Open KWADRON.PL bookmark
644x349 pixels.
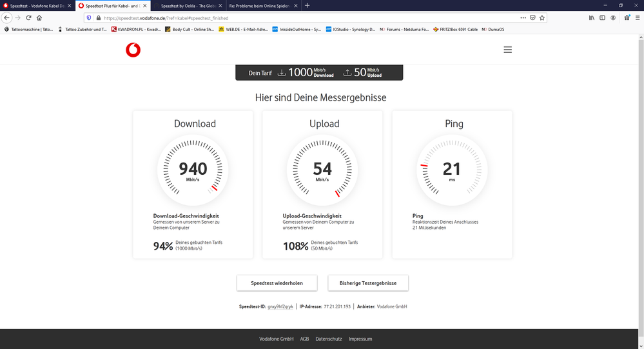[136, 29]
